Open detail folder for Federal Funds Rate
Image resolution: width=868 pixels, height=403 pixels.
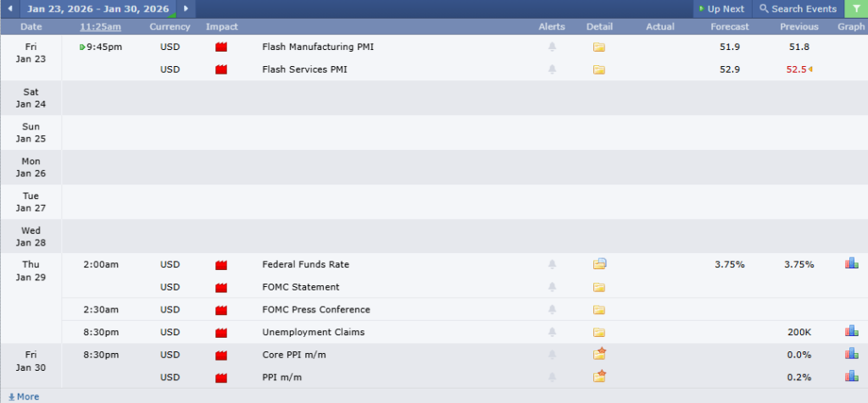click(599, 264)
